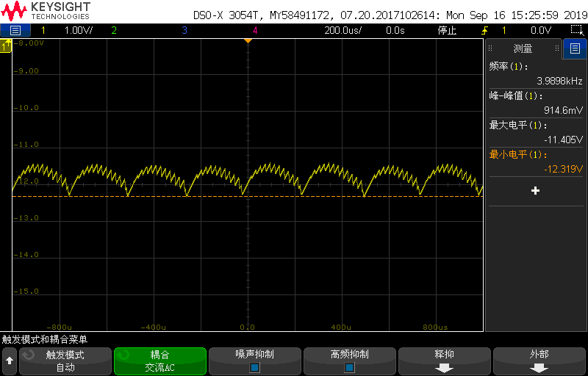Screen dimensions: 588x376
Task: Click the 0.0V trigger level value
Action: pyautogui.click(x=541, y=31)
